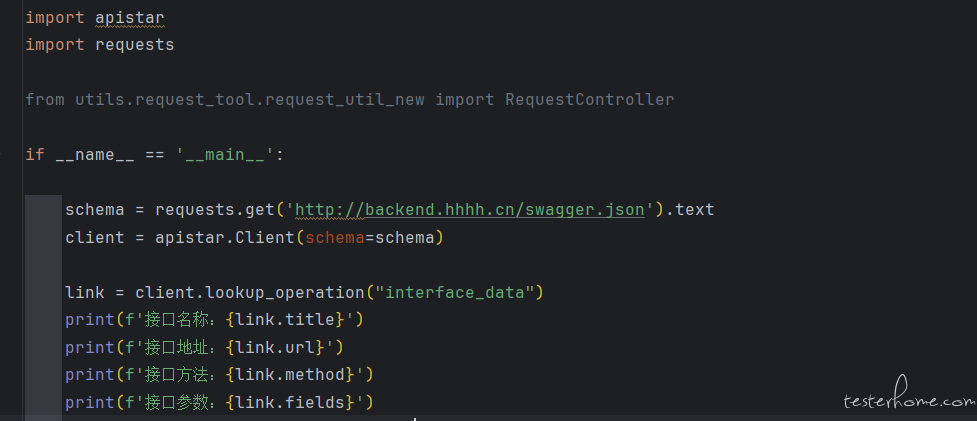Click link.title inside the first print statement
Screen dimensions: 977x421
285,319
